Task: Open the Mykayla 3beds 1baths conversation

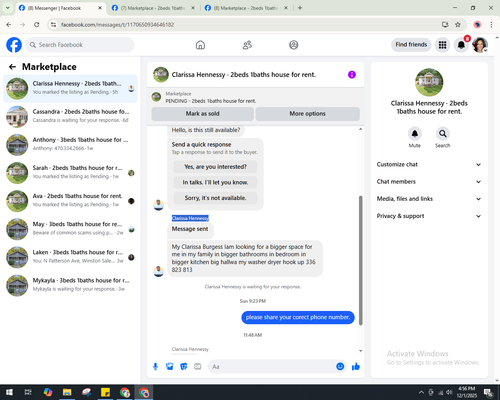Action: click(70, 285)
